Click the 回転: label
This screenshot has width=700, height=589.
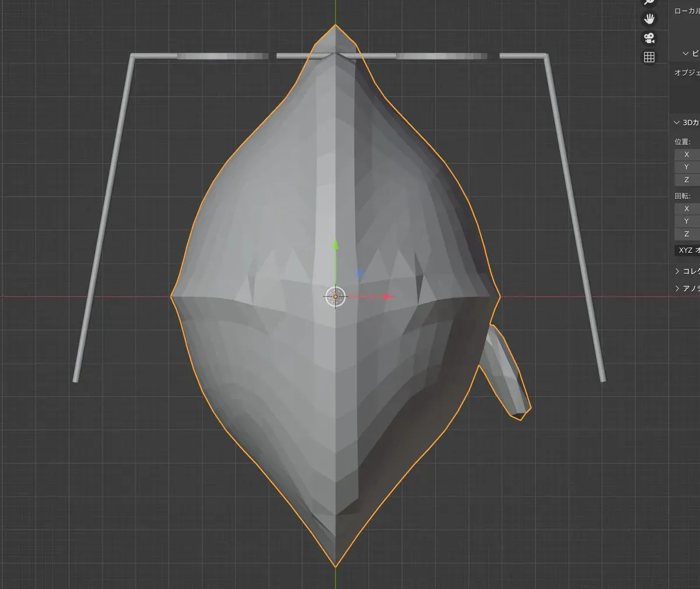point(682,196)
